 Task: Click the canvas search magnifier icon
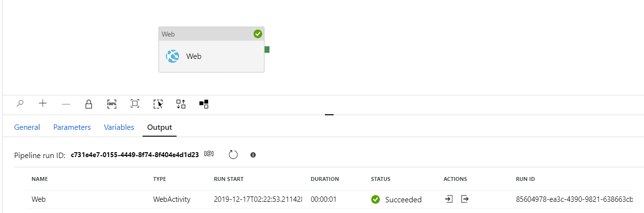click(20, 104)
